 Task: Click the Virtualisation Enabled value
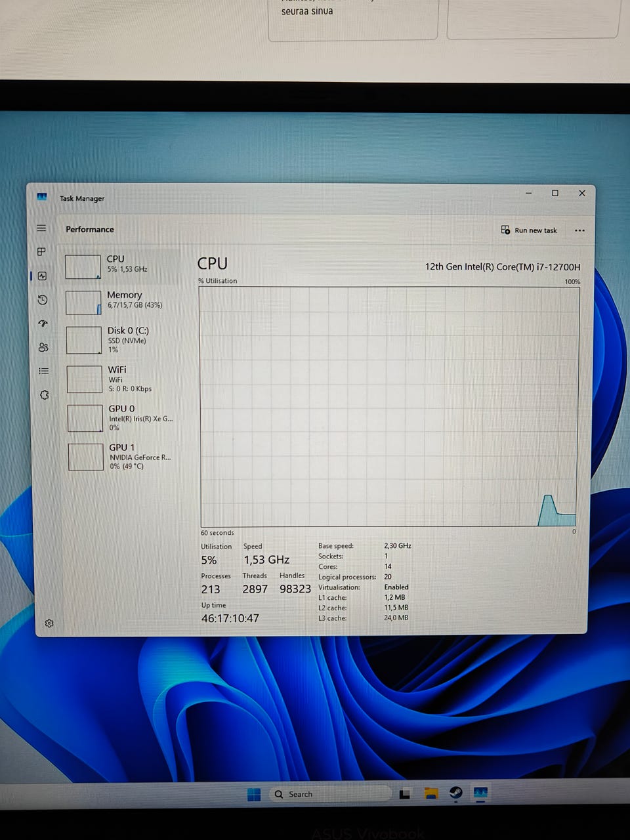(396, 587)
